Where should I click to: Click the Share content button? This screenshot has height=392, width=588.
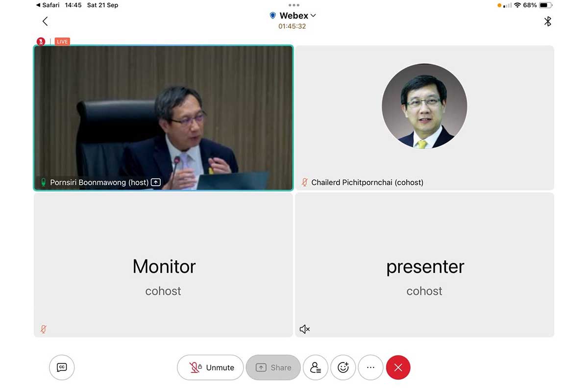pyautogui.click(x=273, y=367)
